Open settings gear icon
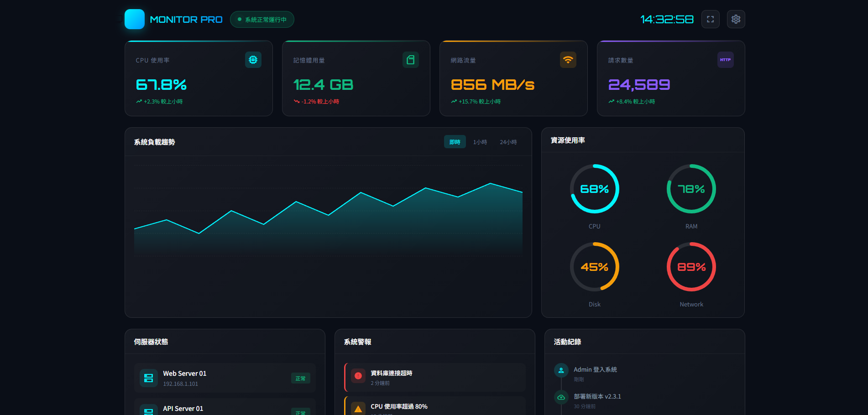 (736, 19)
